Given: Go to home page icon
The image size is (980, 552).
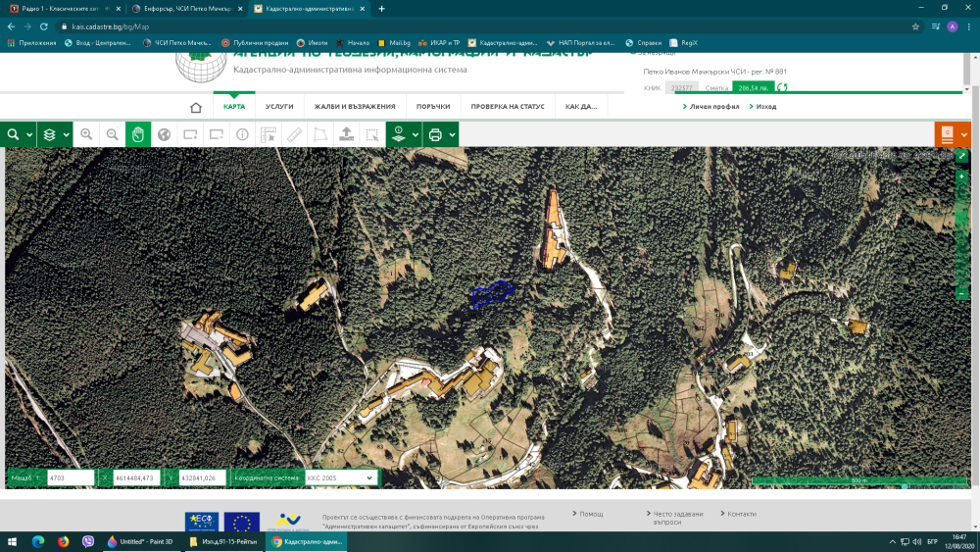Looking at the screenshot, I should click(196, 107).
